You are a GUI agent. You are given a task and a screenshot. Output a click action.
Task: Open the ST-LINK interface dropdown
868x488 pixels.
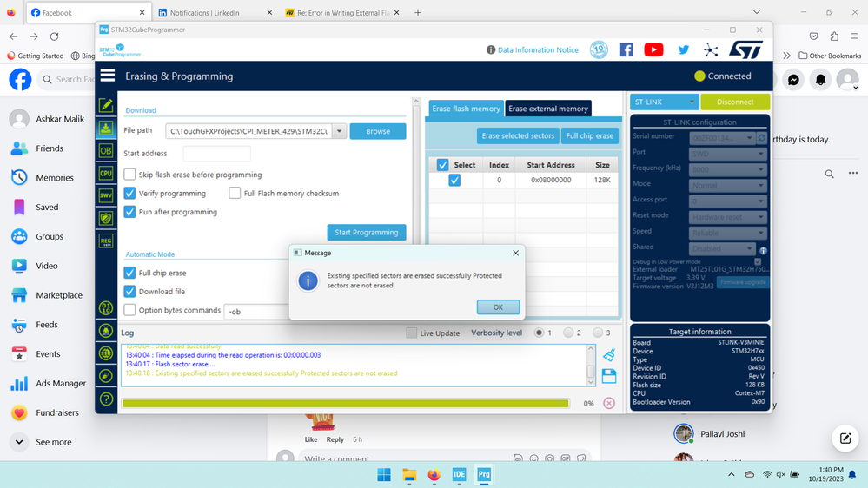pyautogui.click(x=665, y=102)
